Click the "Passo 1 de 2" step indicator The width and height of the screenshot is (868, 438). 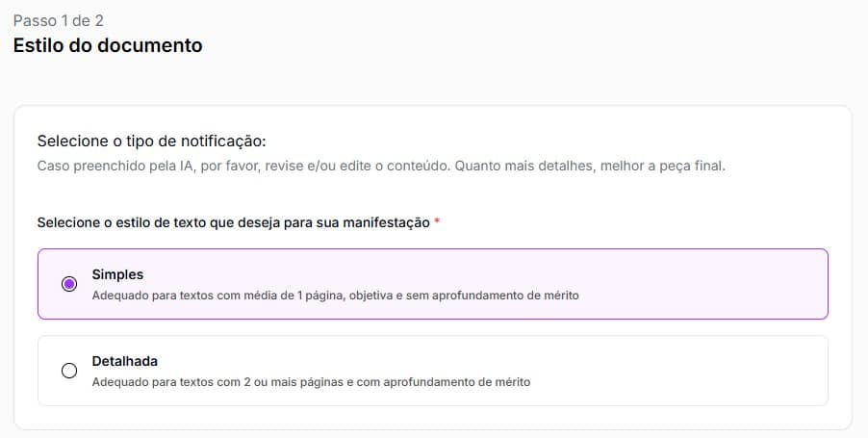(56, 19)
